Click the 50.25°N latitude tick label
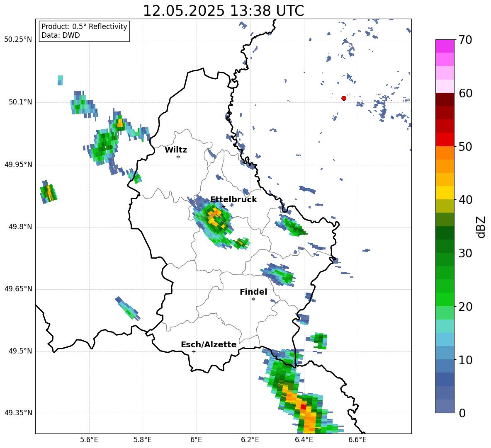491x448 pixels. [x=18, y=40]
